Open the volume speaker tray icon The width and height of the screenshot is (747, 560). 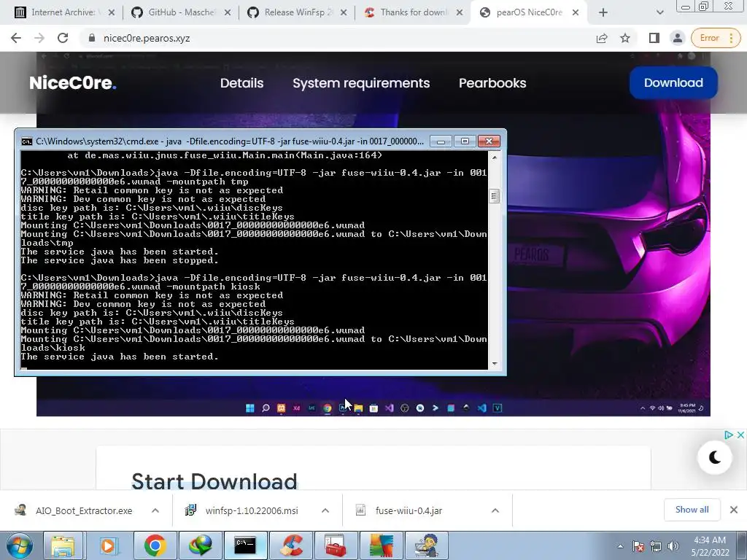pyautogui.click(x=673, y=546)
